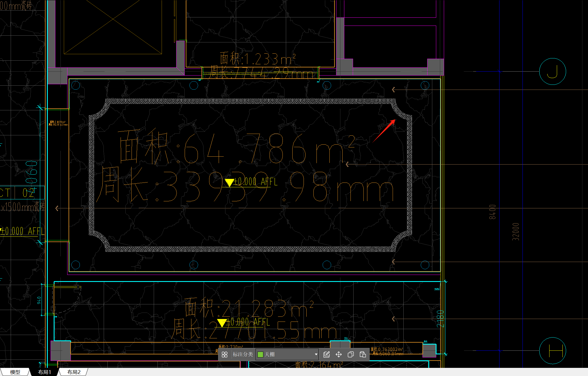Click the 标注分类 label in toolbar
This screenshot has height=376, width=588.
(243, 354)
